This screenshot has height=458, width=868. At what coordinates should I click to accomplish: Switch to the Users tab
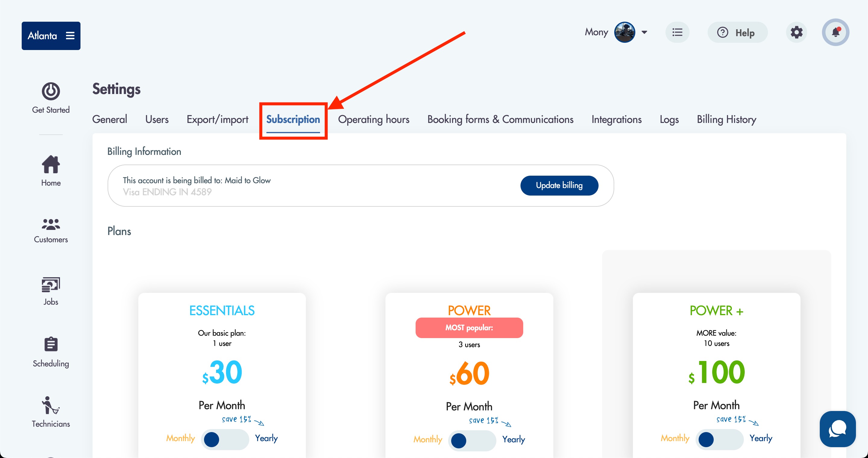pyautogui.click(x=157, y=119)
